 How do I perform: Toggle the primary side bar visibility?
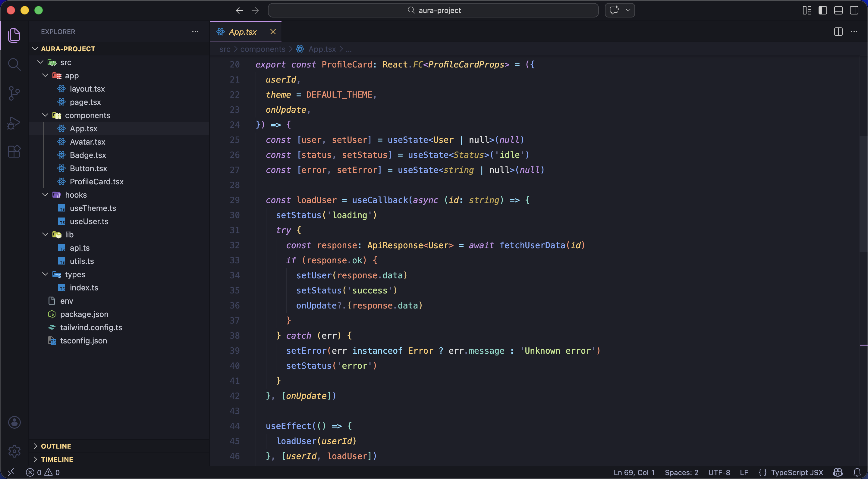[822, 11]
